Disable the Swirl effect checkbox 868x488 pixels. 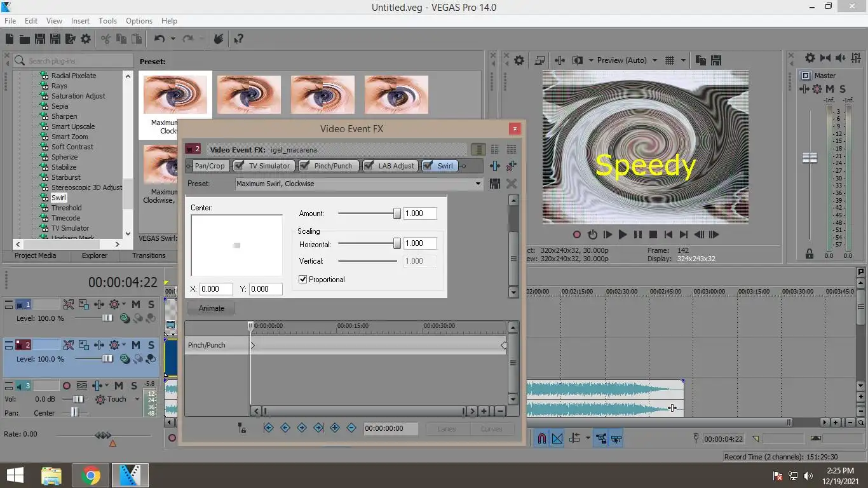tap(428, 166)
